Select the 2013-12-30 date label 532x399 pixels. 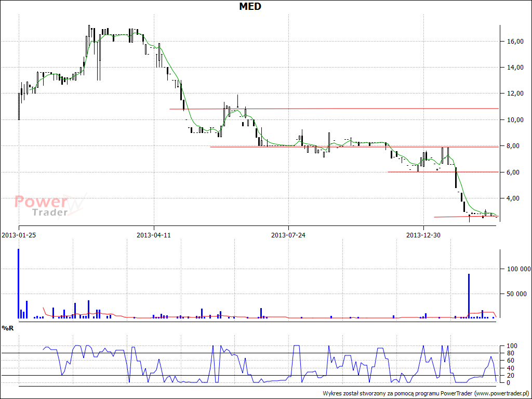click(x=423, y=235)
